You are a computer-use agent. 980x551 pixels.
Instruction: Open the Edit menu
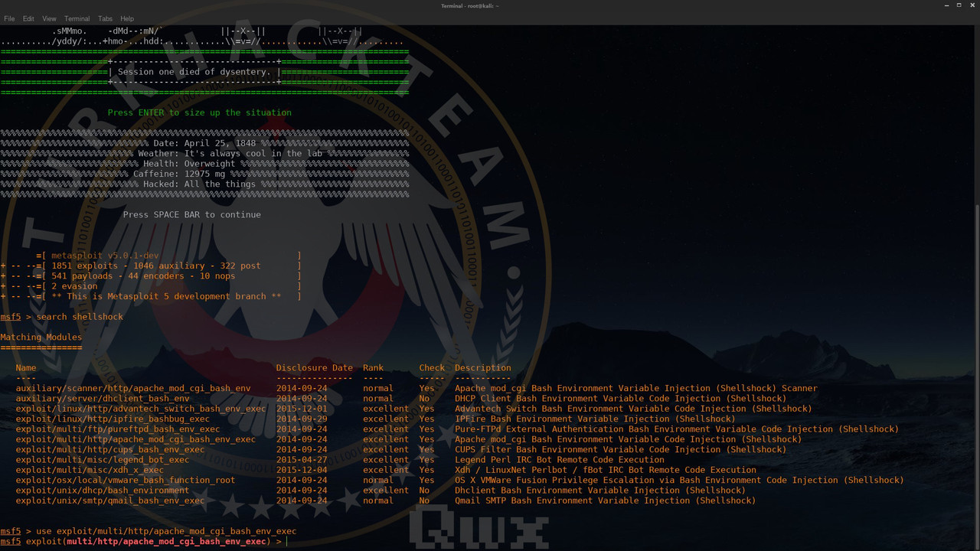(x=28, y=18)
